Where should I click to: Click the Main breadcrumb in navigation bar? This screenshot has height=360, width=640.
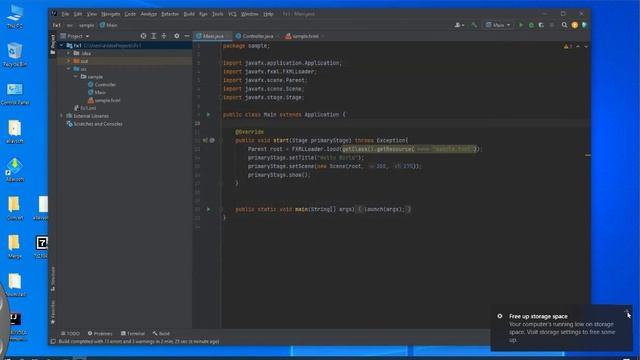pyautogui.click(x=109, y=25)
